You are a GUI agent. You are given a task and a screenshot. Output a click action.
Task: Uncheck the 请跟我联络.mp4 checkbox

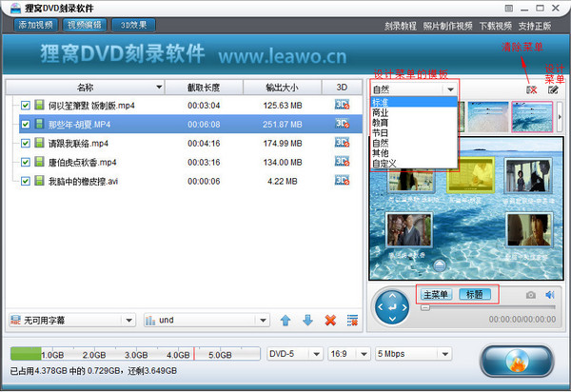click(25, 144)
